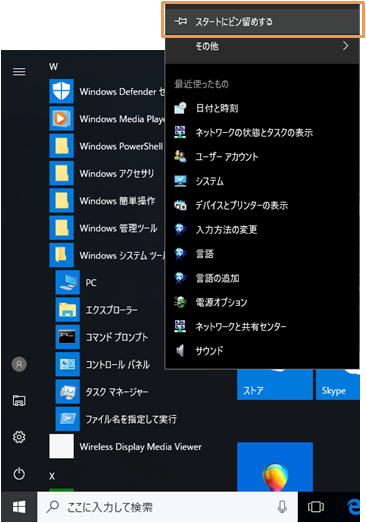This screenshot has width=366, height=523.
Task: Open the Windows Defender shield icon
Action: (x=61, y=91)
